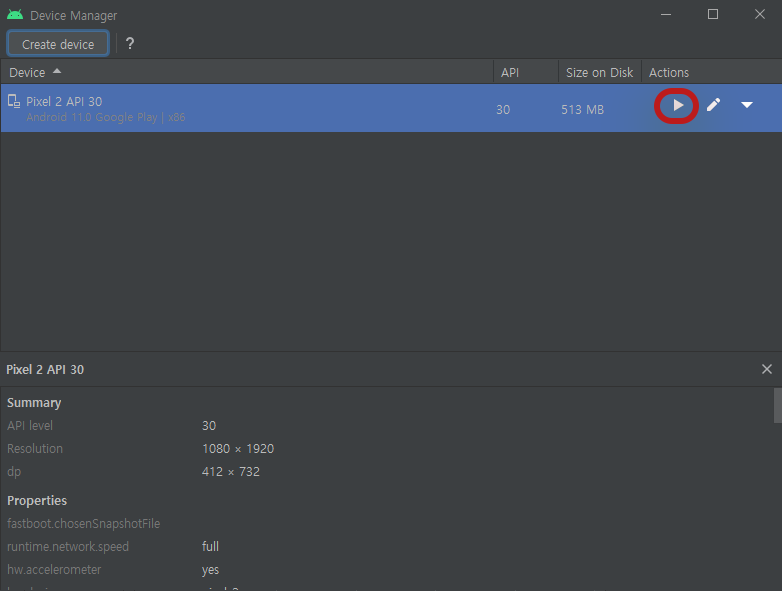This screenshot has width=782, height=591.
Task: Click the Resolution label in Summary
Action: [35, 448]
